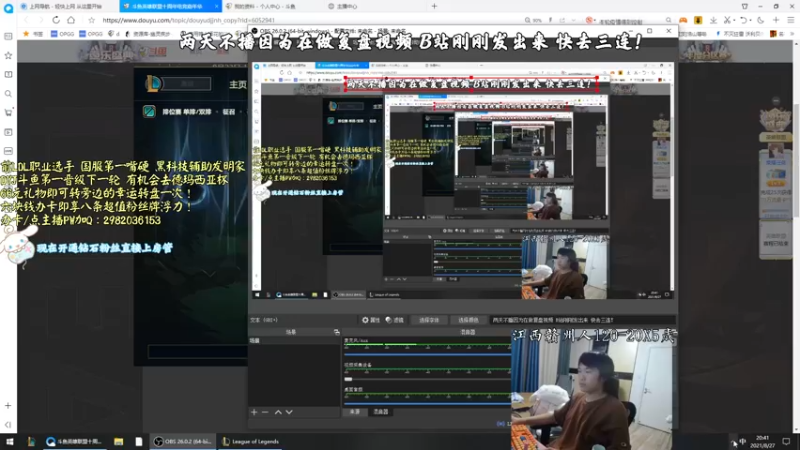The height and width of the screenshot is (450, 800).
Task: Switch to third tab 我的资料 个人中心
Action: point(265,6)
